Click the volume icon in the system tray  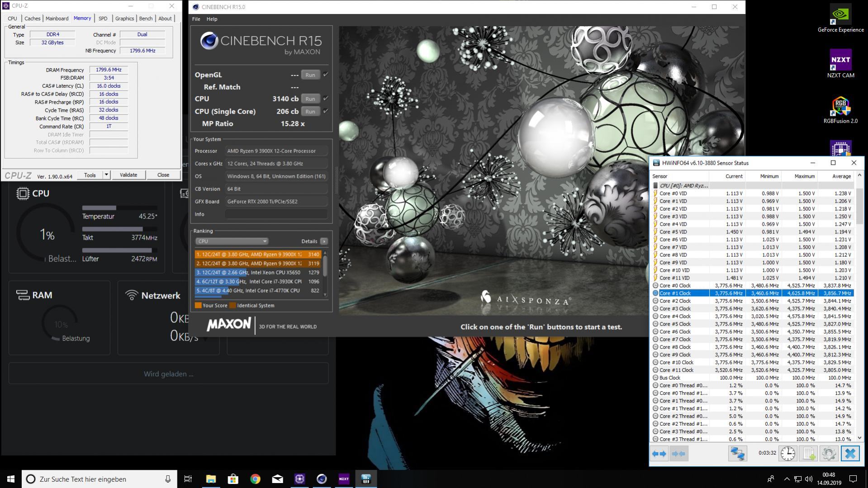808,479
